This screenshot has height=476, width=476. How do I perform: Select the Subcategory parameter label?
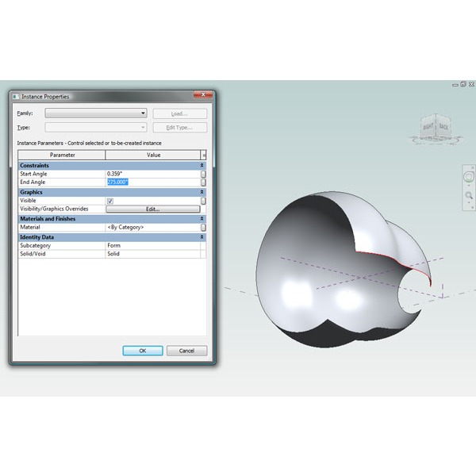coord(35,246)
